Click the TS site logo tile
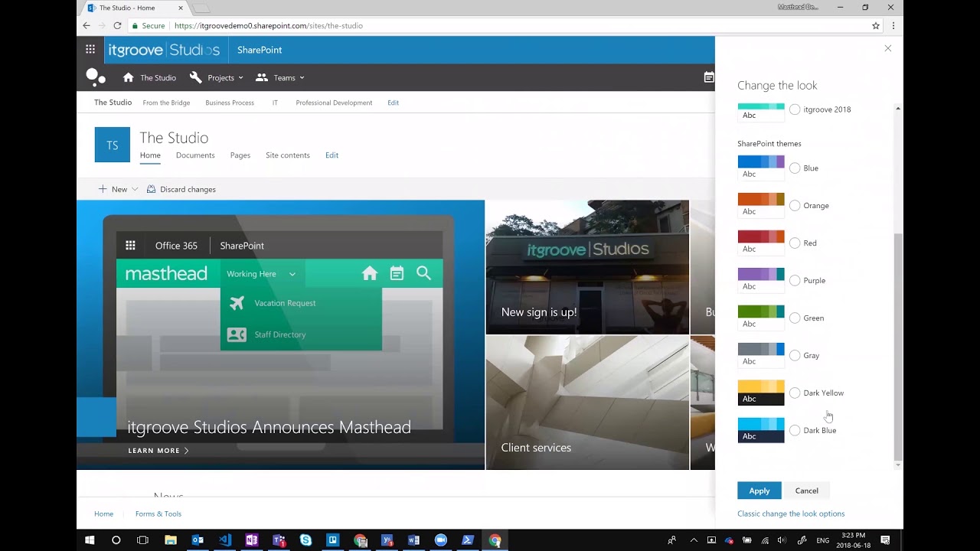 click(113, 145)
